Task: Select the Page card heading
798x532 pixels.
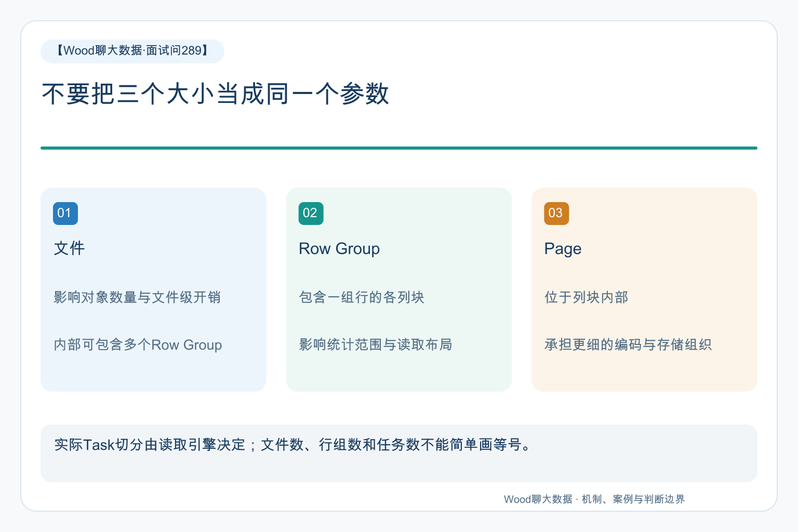Action: pyautogui.click(x=563, y=249)
